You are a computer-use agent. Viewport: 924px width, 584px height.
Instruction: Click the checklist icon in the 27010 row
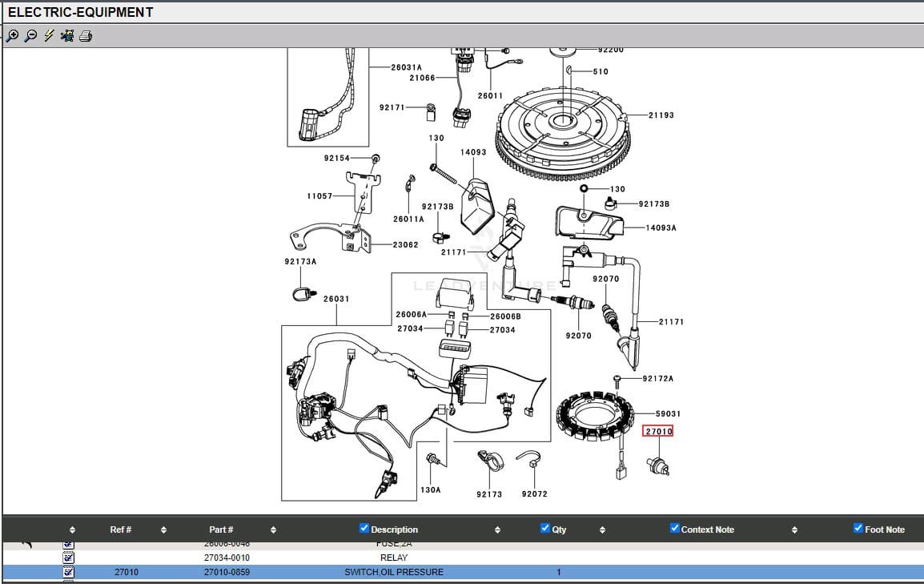click(x=68, y=572)
